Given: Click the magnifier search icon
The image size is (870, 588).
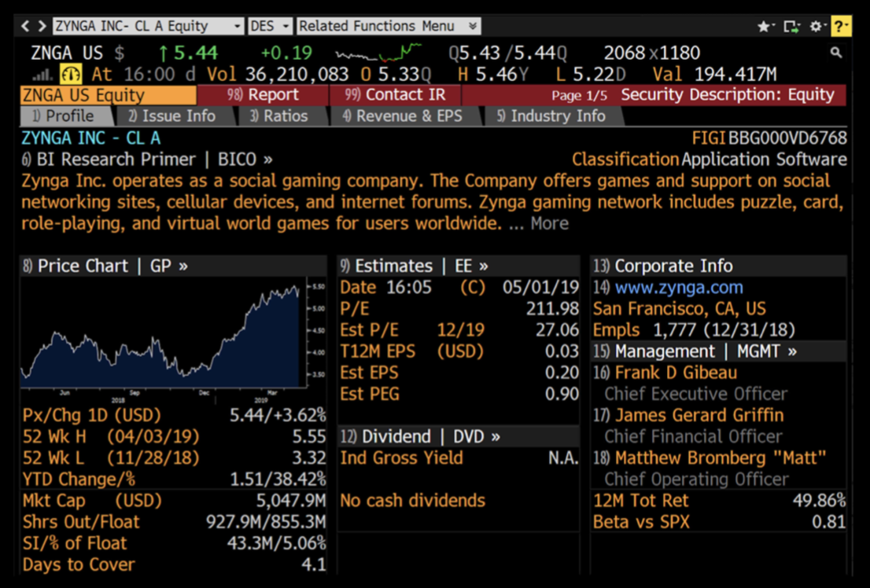Looking at the screenshot, I should click(x=835, y=53).
